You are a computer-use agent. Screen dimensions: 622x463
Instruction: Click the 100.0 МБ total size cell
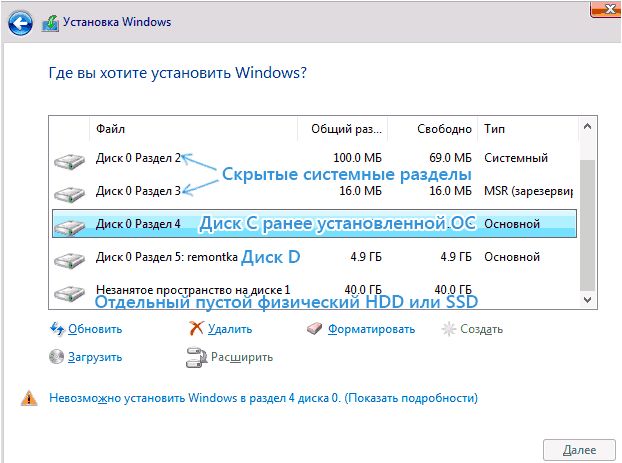click(x=357, y=158)
